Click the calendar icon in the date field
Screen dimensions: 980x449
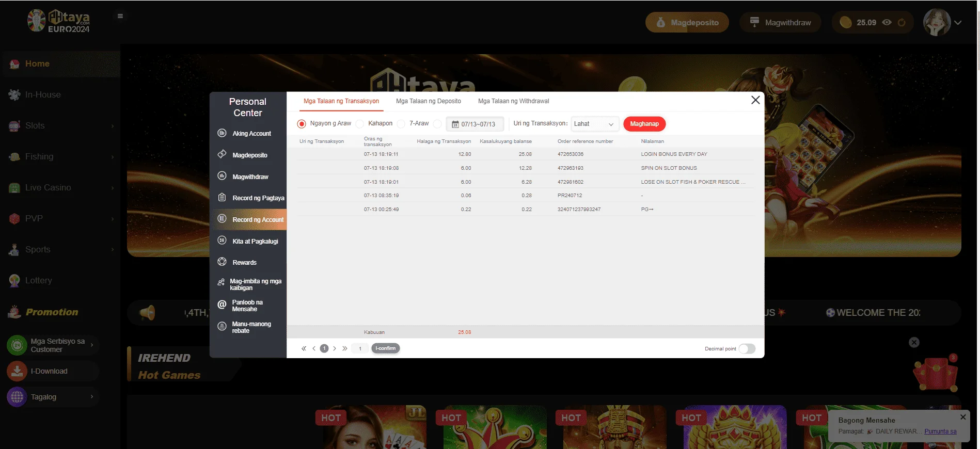point(455,124)
